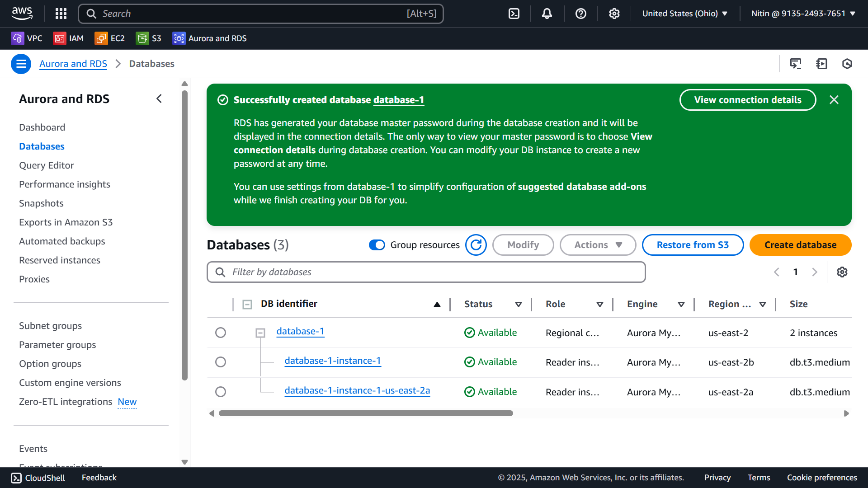The width and height of the screenshot is (868, 488).
Task: Open the Engine column filter dropdown
Action: [x=681, y=305]
